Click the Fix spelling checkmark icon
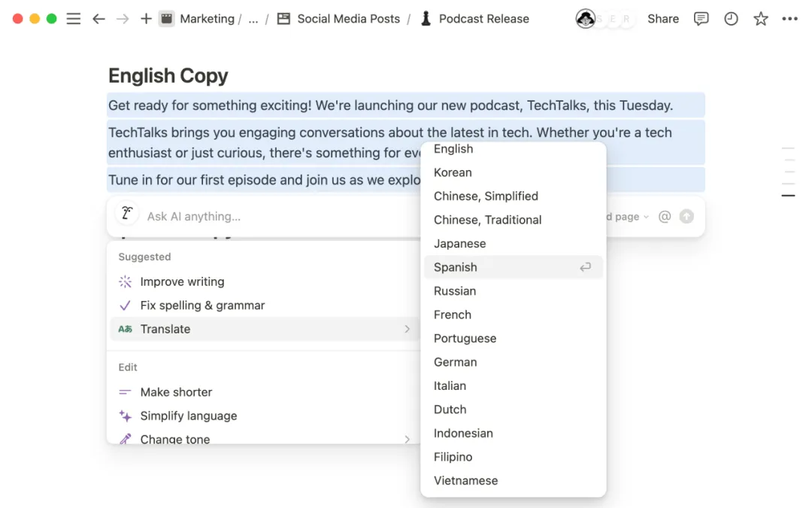The width and height of the screenshot is (812, 508). pos(126,306)
